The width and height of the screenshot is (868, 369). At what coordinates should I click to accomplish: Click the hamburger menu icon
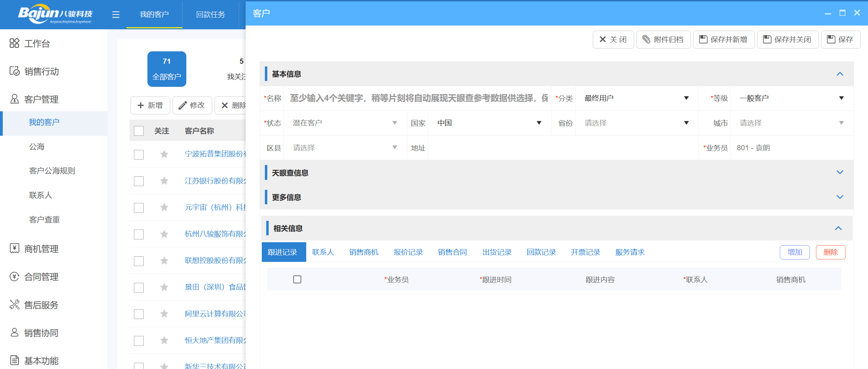point(116,15)
